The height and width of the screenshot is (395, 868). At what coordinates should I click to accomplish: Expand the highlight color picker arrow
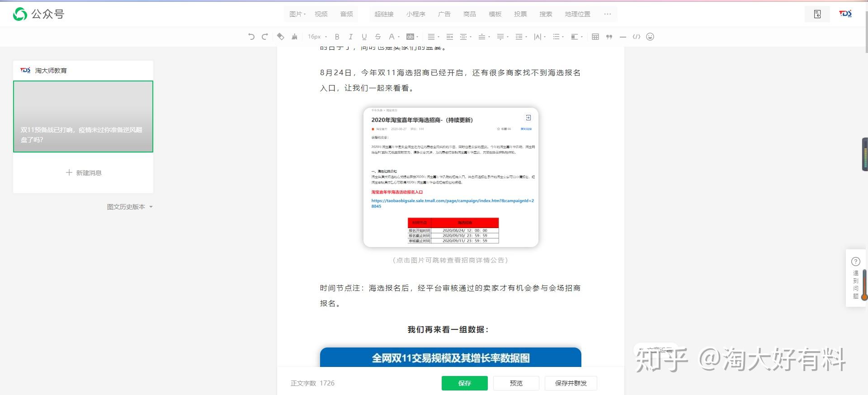click(x=417, y=37)
